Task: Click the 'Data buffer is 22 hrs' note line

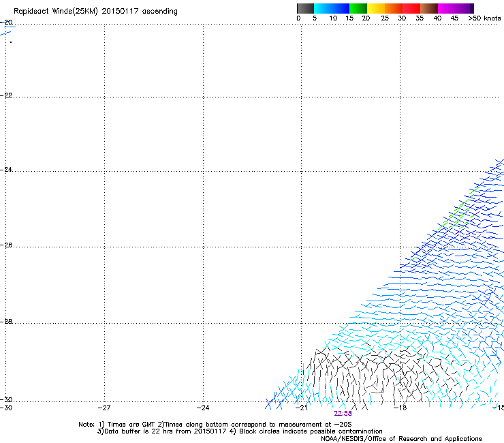Action: (x=240, y=431)
